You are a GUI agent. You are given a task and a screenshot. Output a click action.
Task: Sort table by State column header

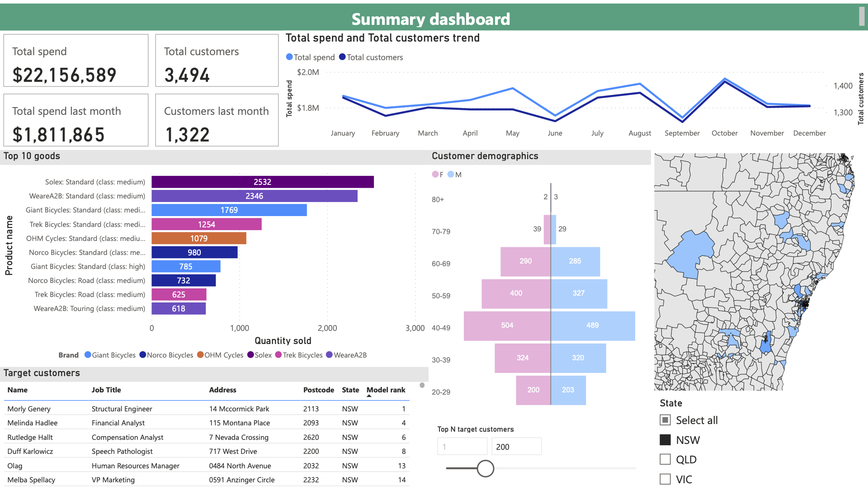click(350, 390)
